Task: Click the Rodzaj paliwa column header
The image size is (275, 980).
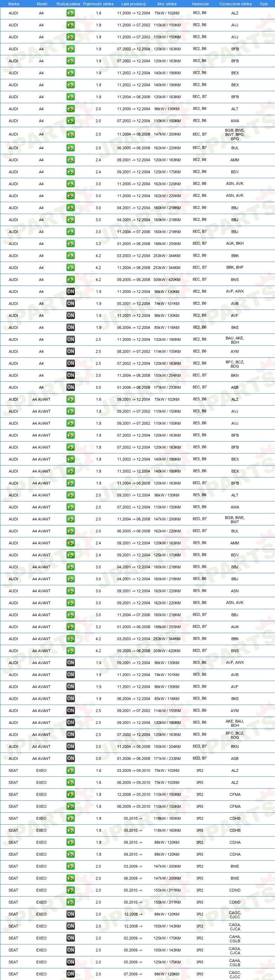Action: [x=68, y=4]
